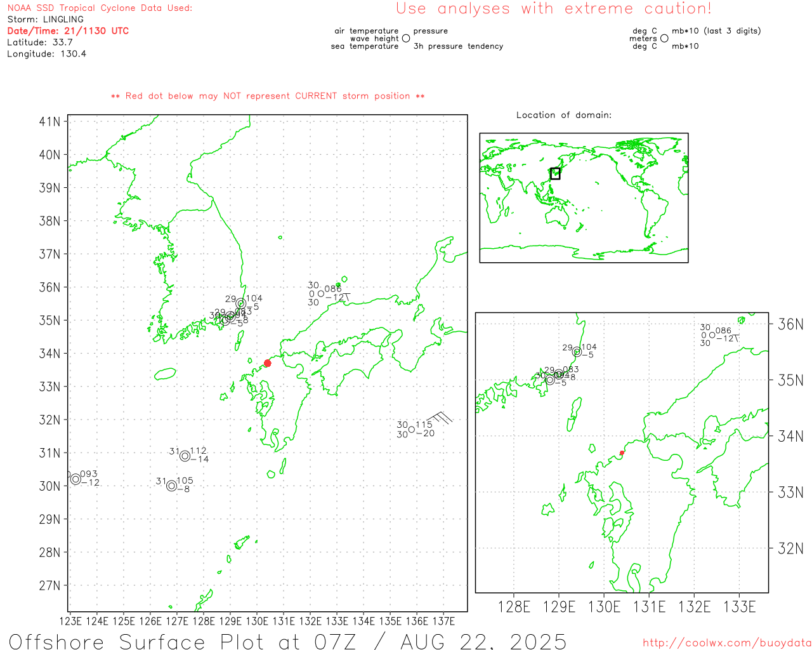This screenshot has width=812, height=650.
Task: Click the 126E longitude axis label
Action: [150, 621]
